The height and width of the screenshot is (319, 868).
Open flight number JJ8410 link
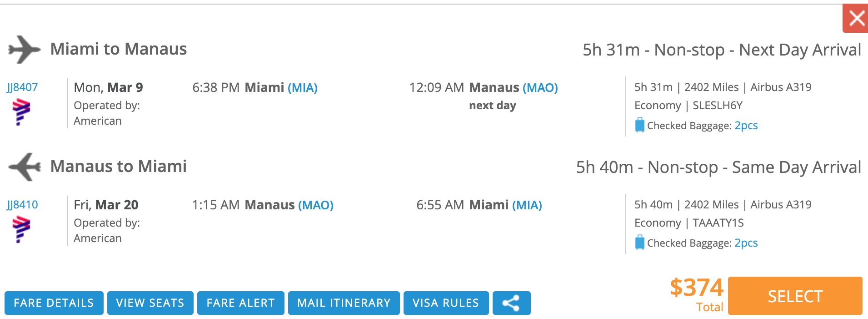click(x=22, y=205)
